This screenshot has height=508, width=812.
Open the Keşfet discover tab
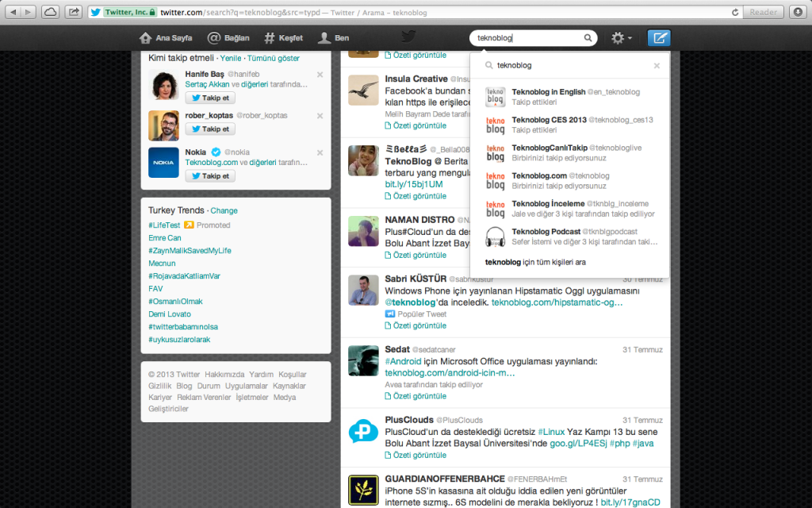point(284,37)
